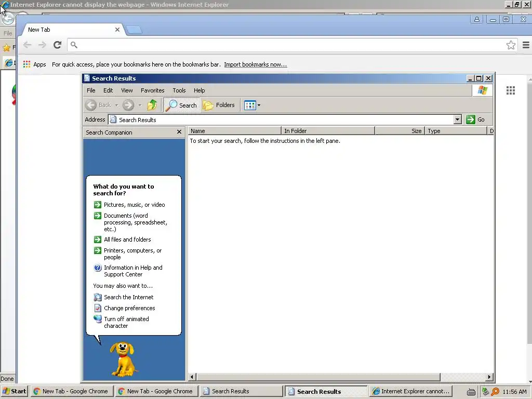
Task: Open the Tools menu
Action: (x=179, y=90)
